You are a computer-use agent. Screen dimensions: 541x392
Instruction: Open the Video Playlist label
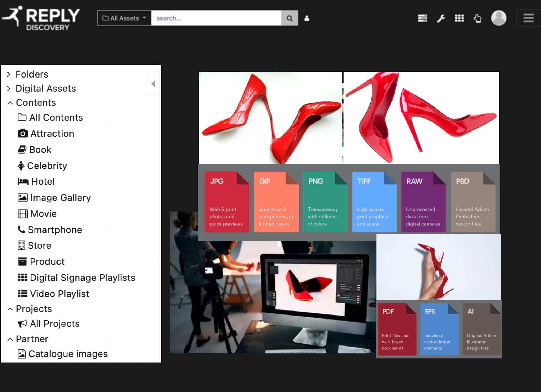59,294
